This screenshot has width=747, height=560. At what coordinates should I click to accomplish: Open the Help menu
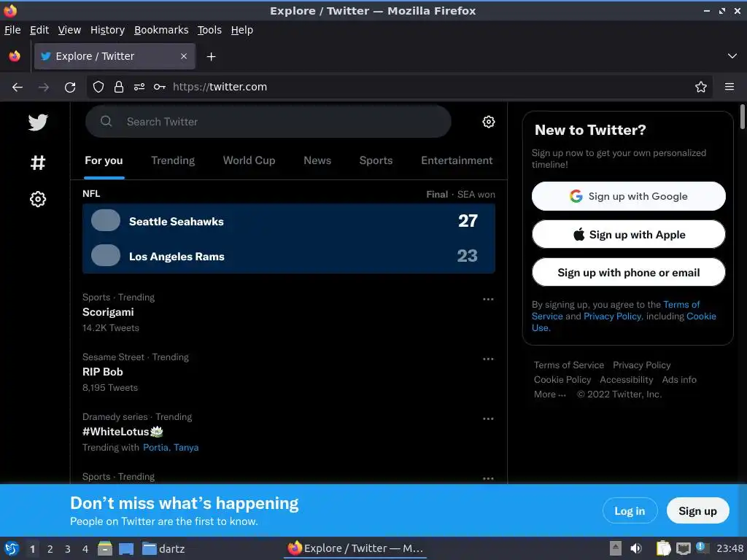242,30
